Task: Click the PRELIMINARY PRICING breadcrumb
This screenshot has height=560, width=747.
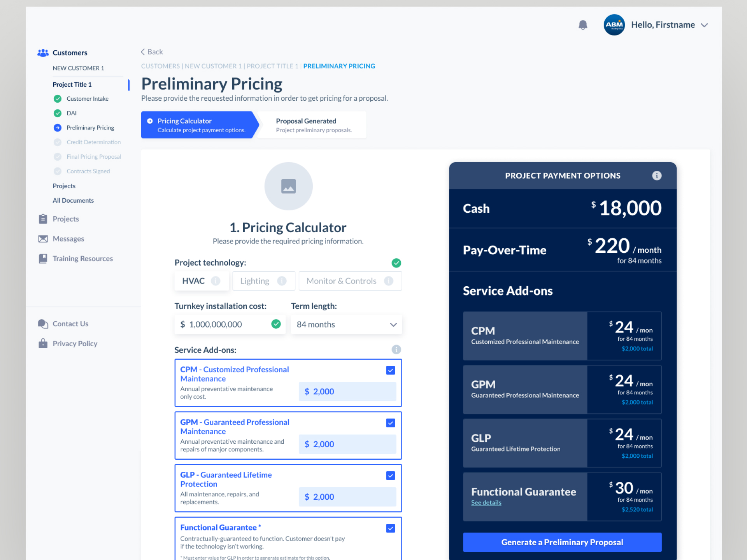Action: (339, 66)
